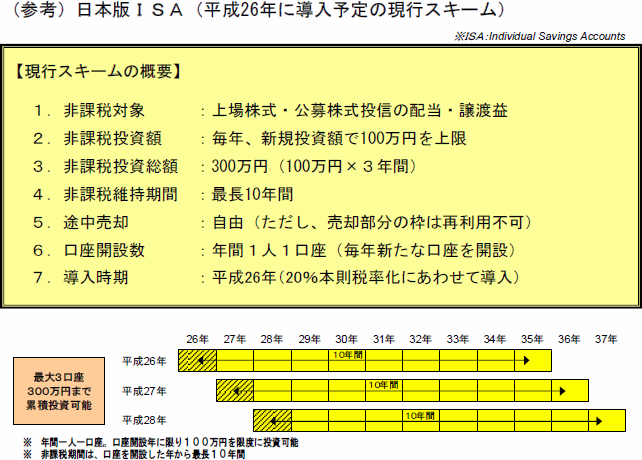Viewport: 642px width, 460px height.
Task: Click the 27年 column header
Action: coord(235,339)
